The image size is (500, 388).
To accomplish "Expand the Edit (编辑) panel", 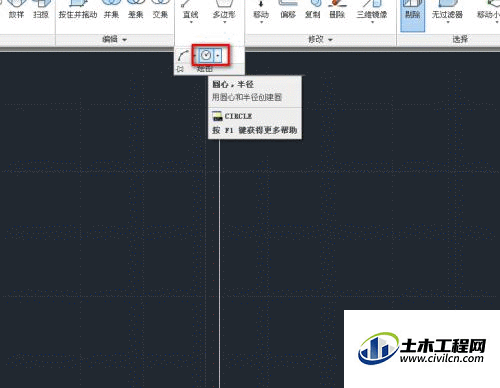I will tap(114, 39).
